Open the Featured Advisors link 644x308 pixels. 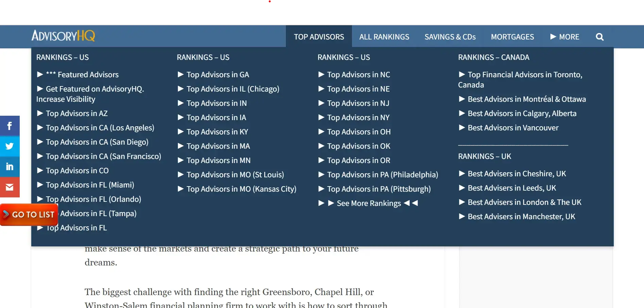click(x=88, y=75)
